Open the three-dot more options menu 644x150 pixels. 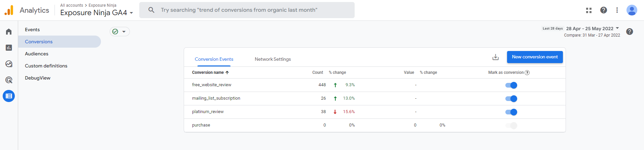[x=617, y=10]
